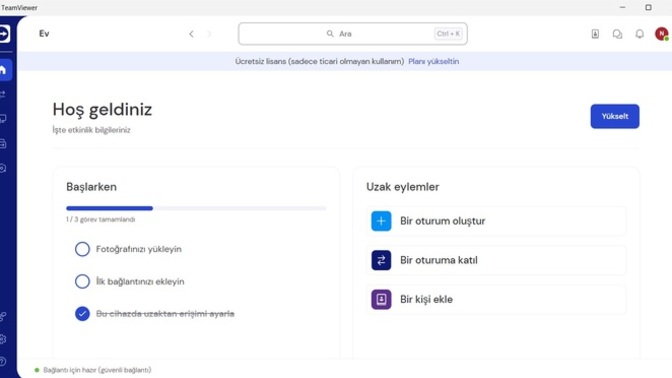672x378 pixels.
Task: Go forward with the right chevron
Action: tap(209, 34)
